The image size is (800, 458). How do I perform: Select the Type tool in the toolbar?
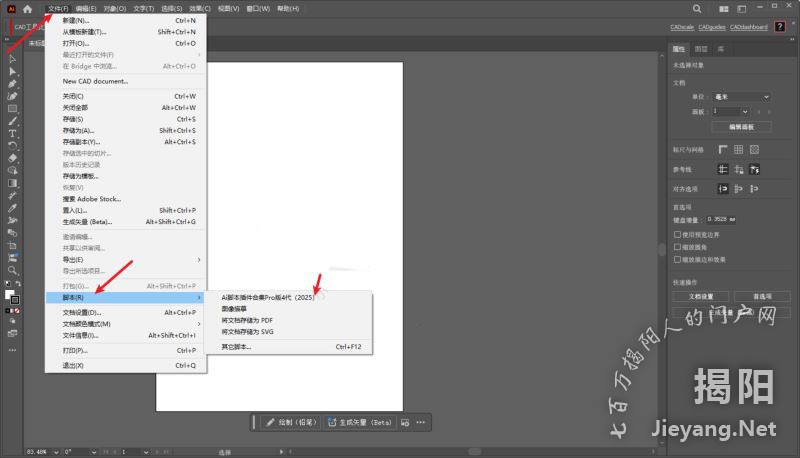click(x=12, y=133)
